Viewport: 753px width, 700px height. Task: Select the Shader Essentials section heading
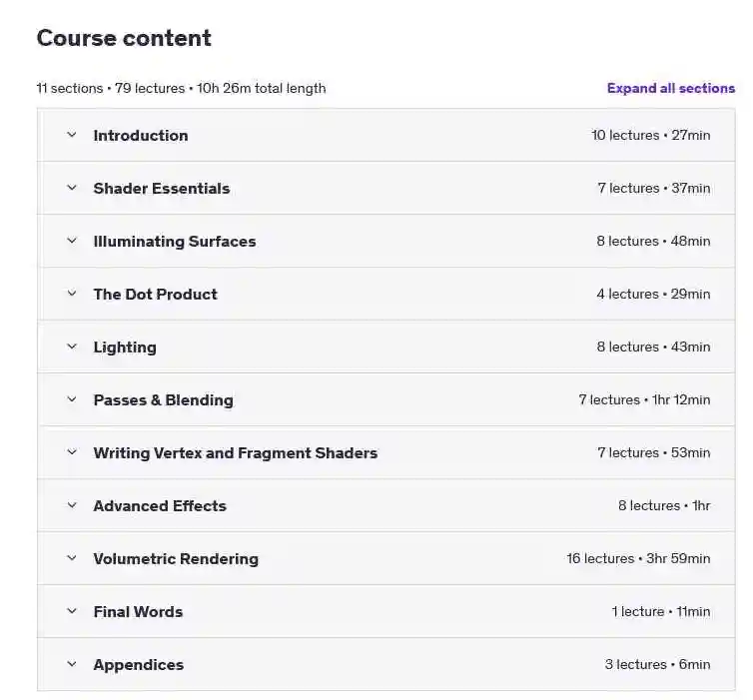(x=162, y=188)
